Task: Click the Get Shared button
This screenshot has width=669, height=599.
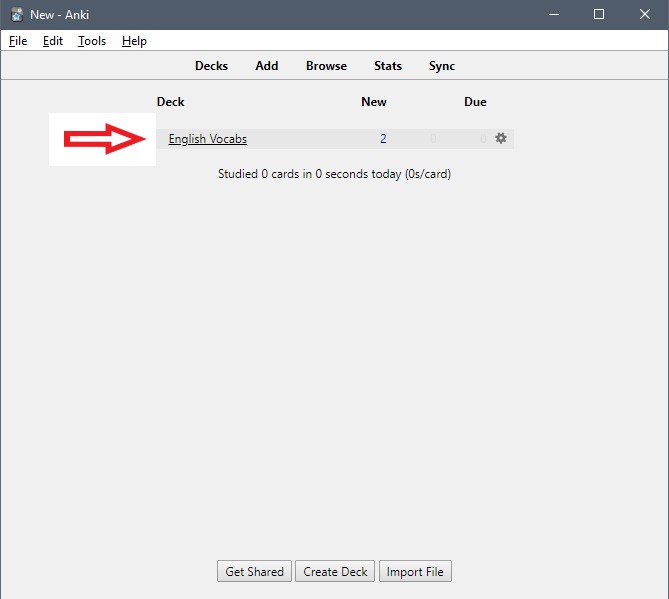Action: (254, 571)
